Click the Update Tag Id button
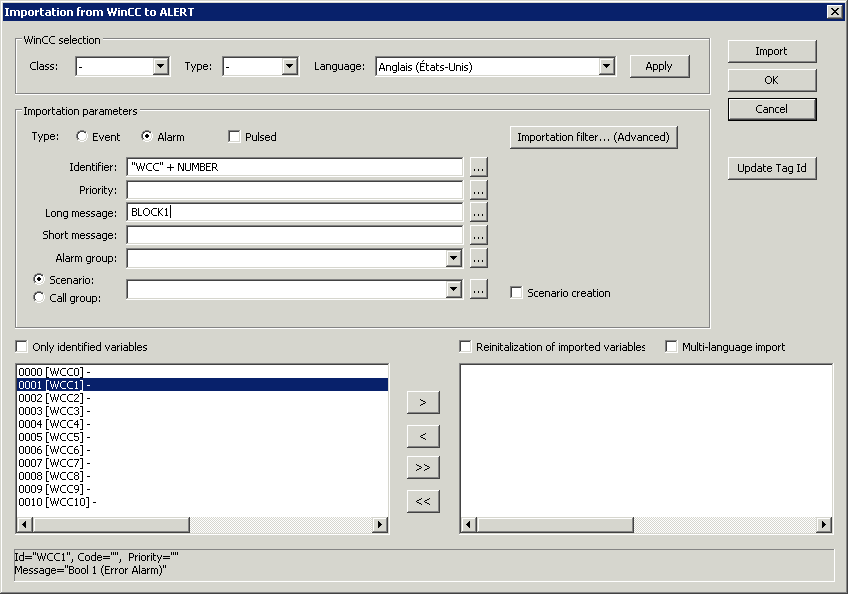 [771, 168]
